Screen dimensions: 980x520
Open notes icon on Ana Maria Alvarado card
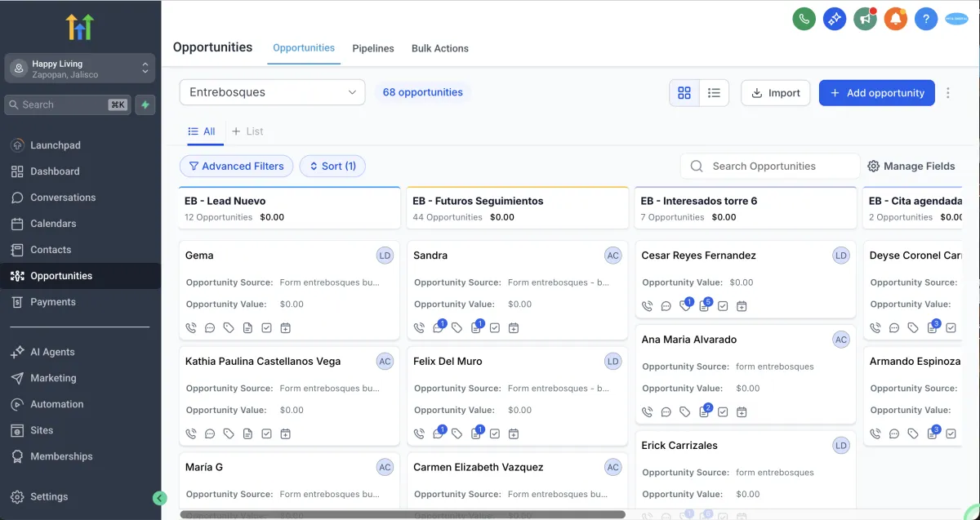pos(704,411)
